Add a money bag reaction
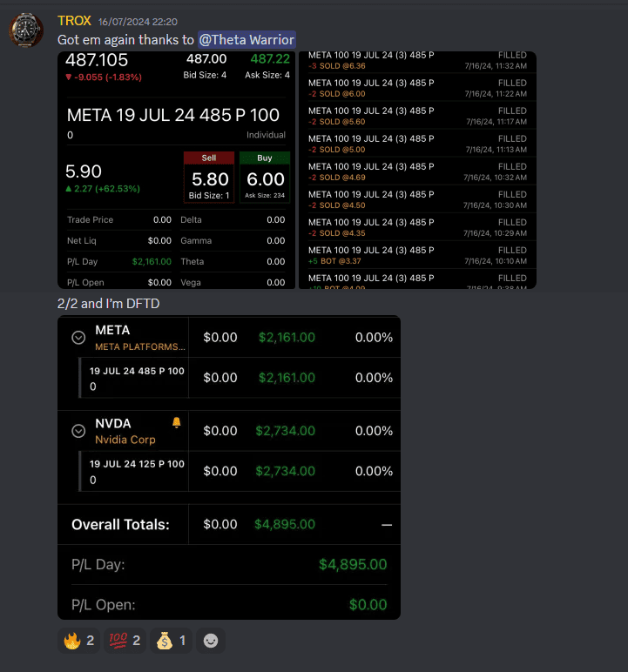 pos(172,641)
